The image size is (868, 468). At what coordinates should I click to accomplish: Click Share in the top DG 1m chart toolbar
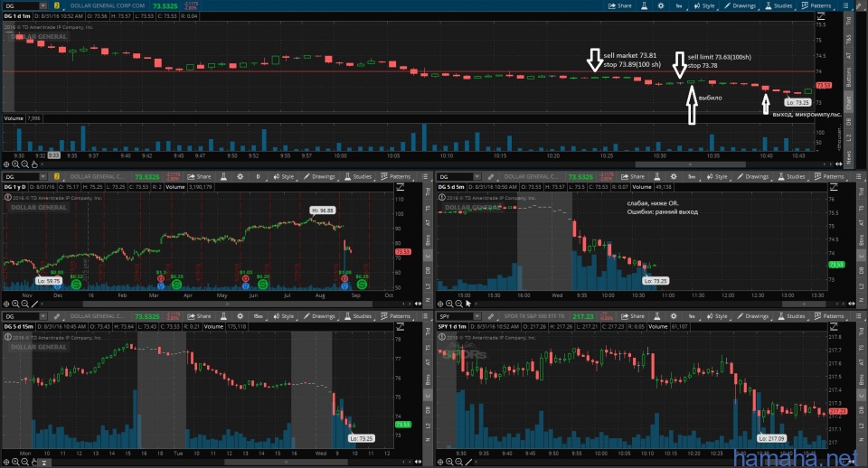click(x=619, y=5)
